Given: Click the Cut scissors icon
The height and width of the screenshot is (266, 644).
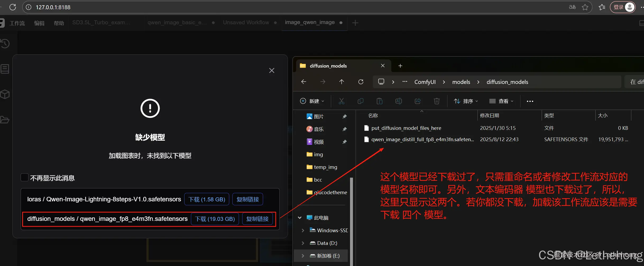Looking at the screenshot, I should (x=342, y=101).
